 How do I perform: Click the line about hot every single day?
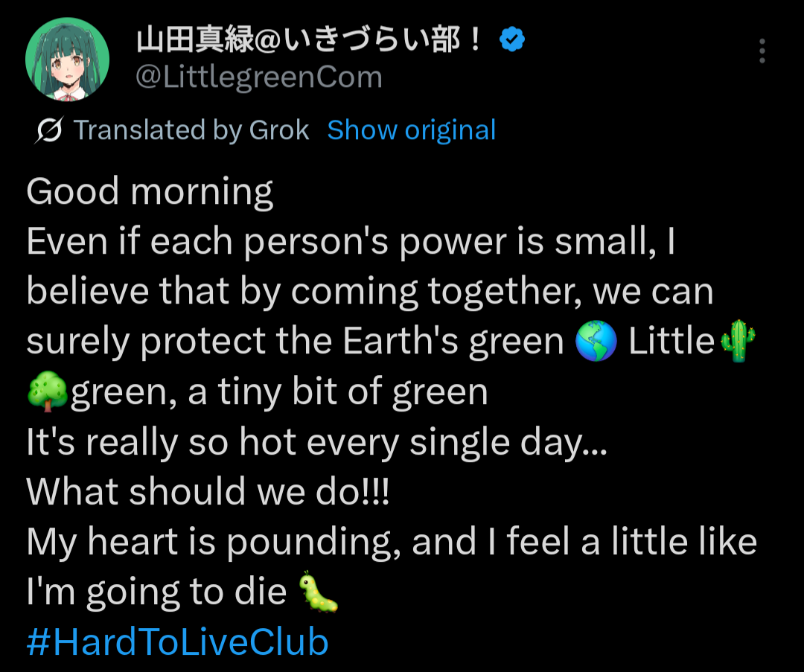point(317,442)
